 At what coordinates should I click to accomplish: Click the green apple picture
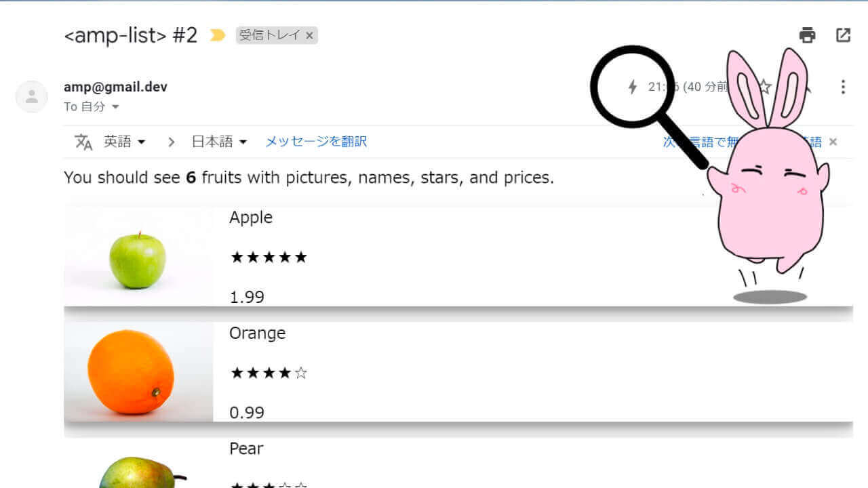coord(138,259)
